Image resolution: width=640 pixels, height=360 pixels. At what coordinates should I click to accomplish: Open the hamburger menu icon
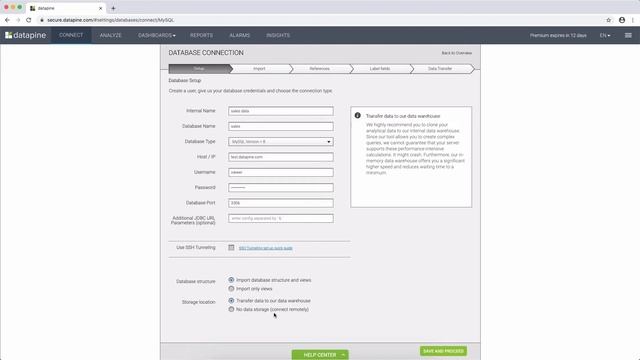tap(628, 35)
